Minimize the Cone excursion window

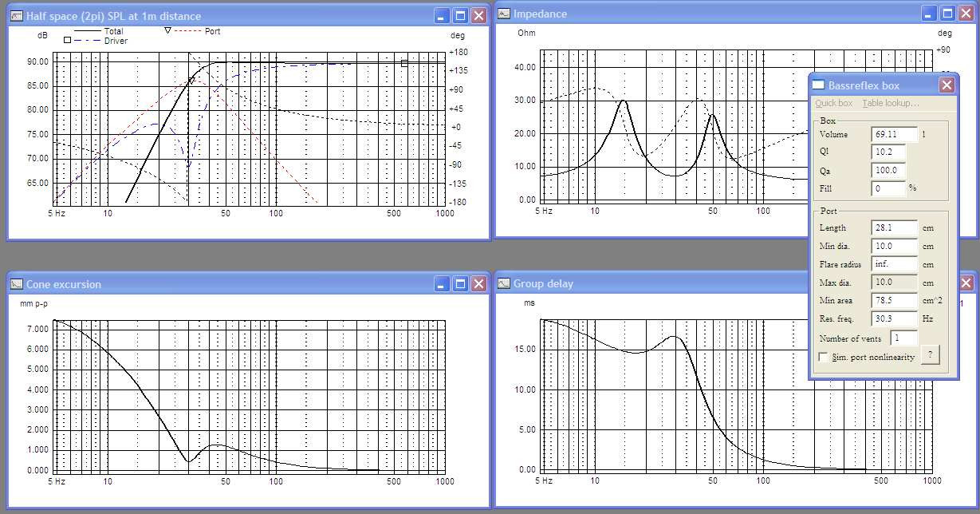point(442,284)
